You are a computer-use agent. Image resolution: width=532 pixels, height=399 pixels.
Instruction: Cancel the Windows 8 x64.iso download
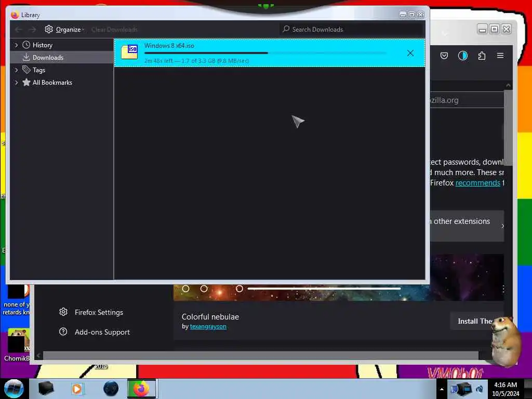coord(410,53)
